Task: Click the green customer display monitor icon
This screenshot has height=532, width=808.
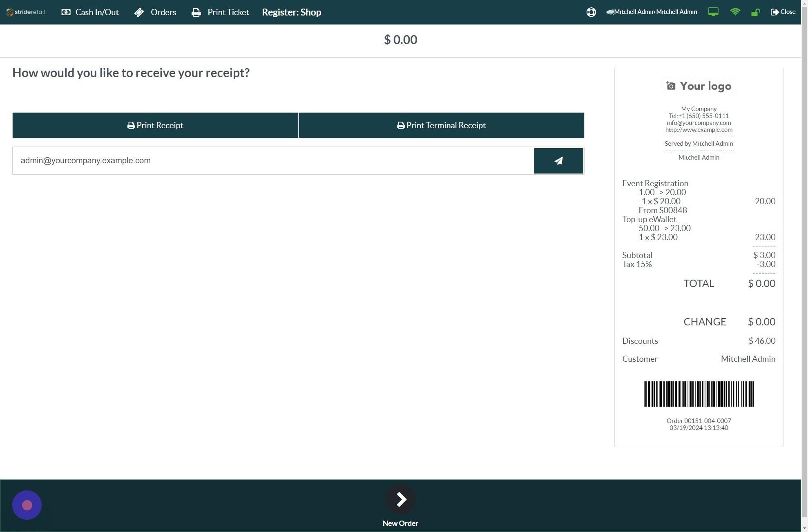Action: [713, 12]
